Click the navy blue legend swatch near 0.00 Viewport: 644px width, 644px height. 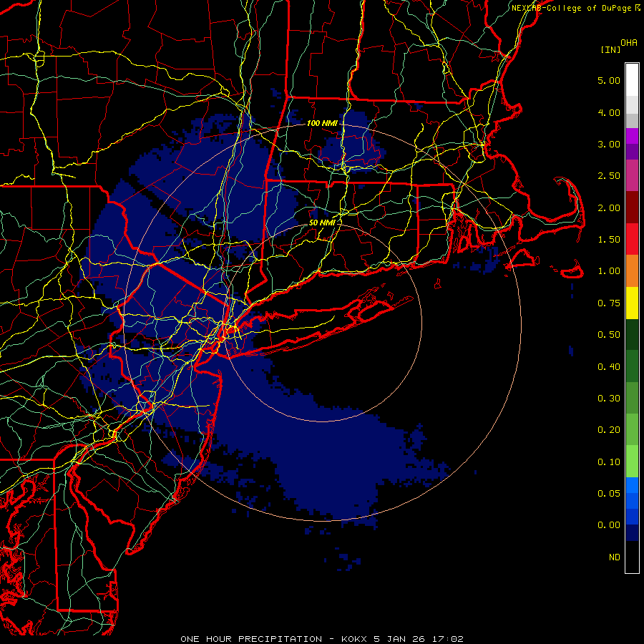pos(632,533)
